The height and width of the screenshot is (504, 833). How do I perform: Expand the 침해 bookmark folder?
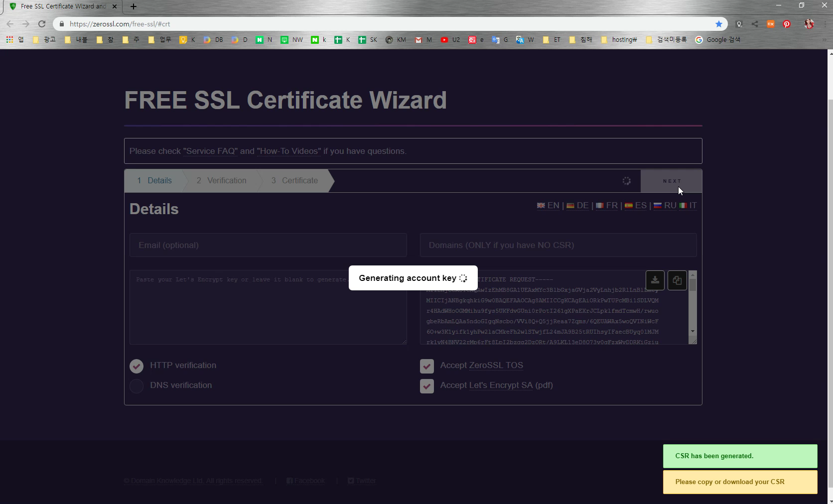(581, 39)
